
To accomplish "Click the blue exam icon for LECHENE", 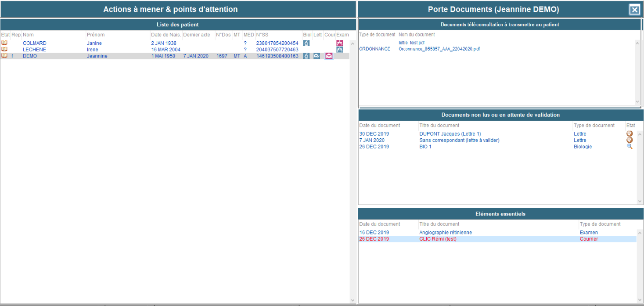I will (339, 50).
